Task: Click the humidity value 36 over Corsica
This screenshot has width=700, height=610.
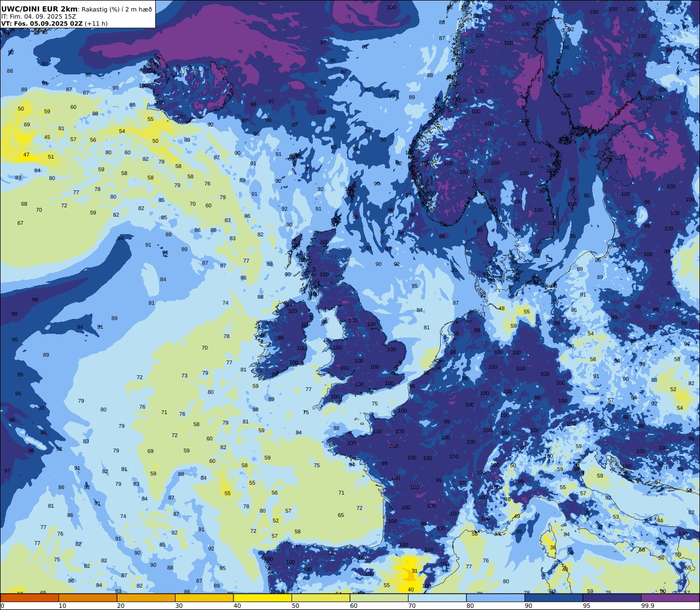Action: (x=553, y=547)
